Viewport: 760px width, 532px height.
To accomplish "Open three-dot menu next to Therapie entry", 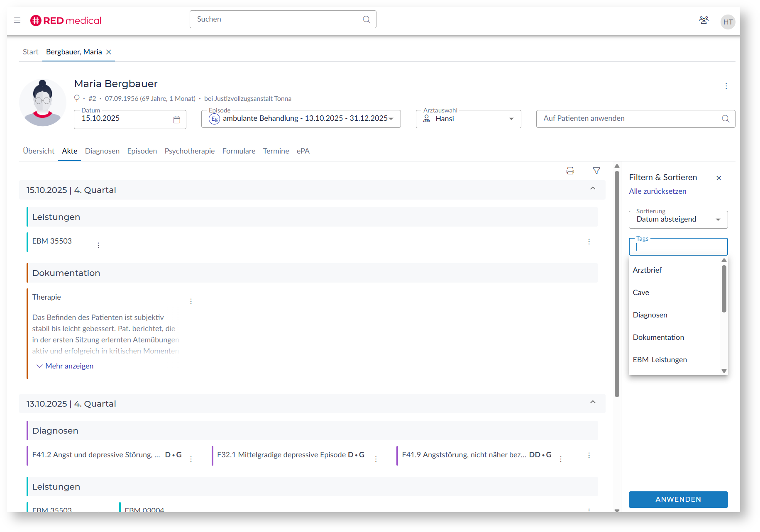I will point(191,301).
